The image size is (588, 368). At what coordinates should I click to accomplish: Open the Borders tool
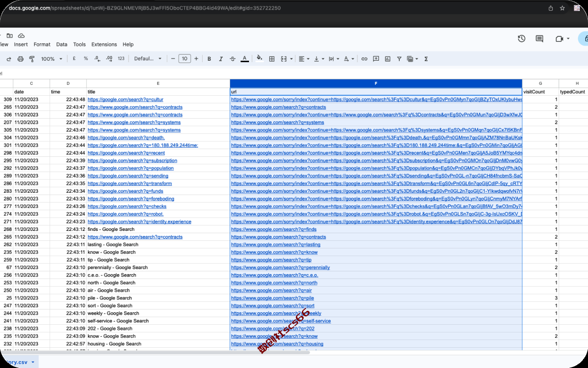pyautogui.click(x=272, y=59)
